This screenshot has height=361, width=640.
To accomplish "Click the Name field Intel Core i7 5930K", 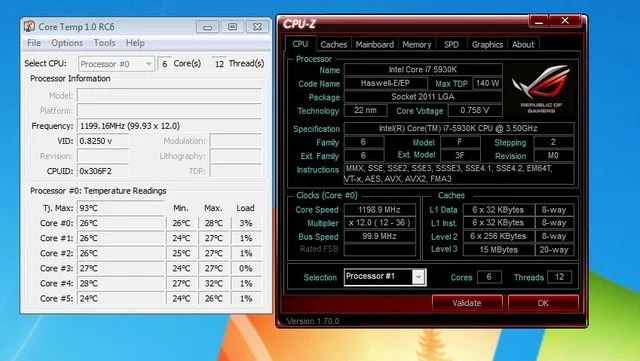I will coord(423,69).
